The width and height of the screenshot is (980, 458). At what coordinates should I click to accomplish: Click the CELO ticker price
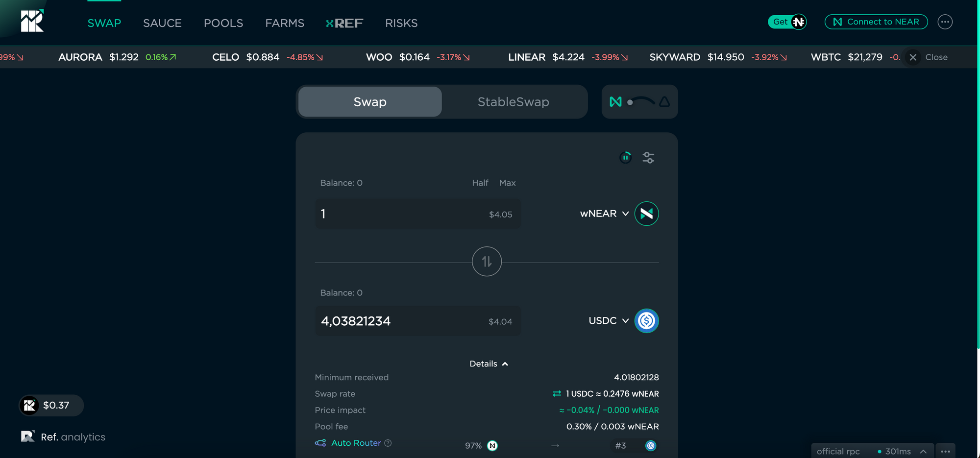pos(263,57)
